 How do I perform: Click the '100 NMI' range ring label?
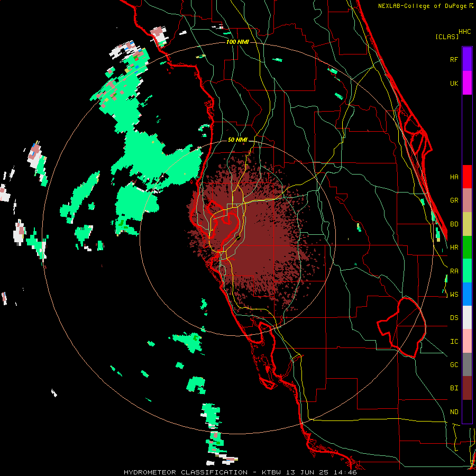[x=237, y=42]
